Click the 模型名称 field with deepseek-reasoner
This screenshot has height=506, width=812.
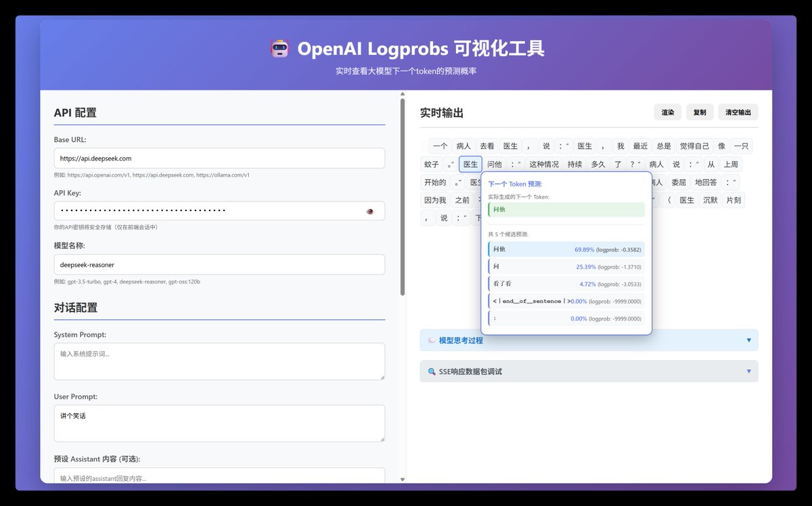click(x=219, y=264)
